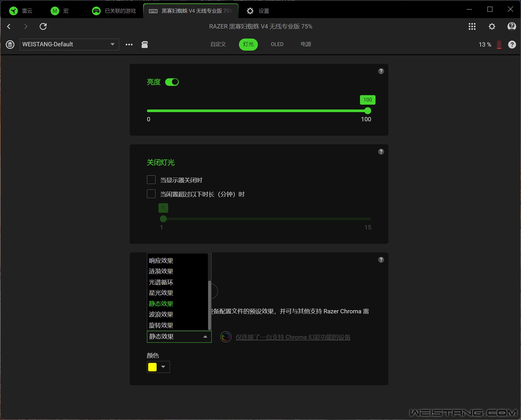
Task: Choose 响应效果 from the effect list
Action: (177, 261)
